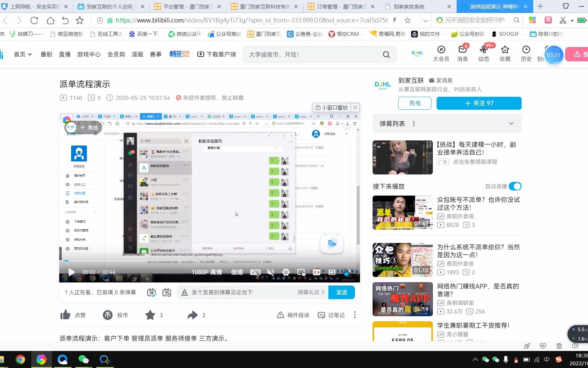Viewport: 588px width, 368px height.
Task: Open video thumbnail 众包账号不派单
Action: [403, 213]
